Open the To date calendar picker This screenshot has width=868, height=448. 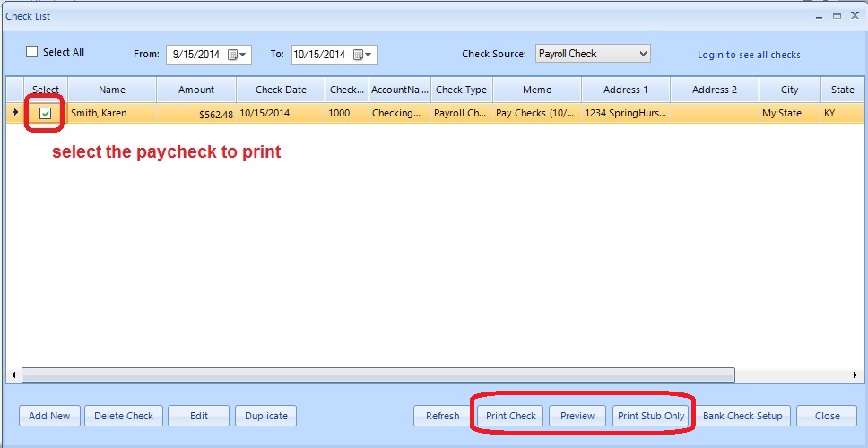(362, 55)
